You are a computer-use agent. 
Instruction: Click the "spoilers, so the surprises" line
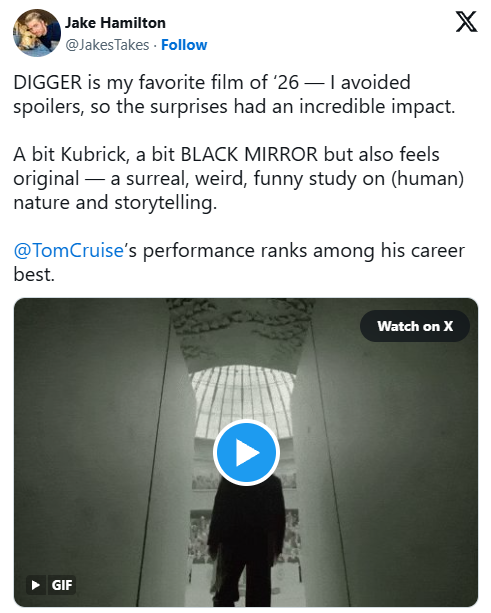[x=120, y=106]
